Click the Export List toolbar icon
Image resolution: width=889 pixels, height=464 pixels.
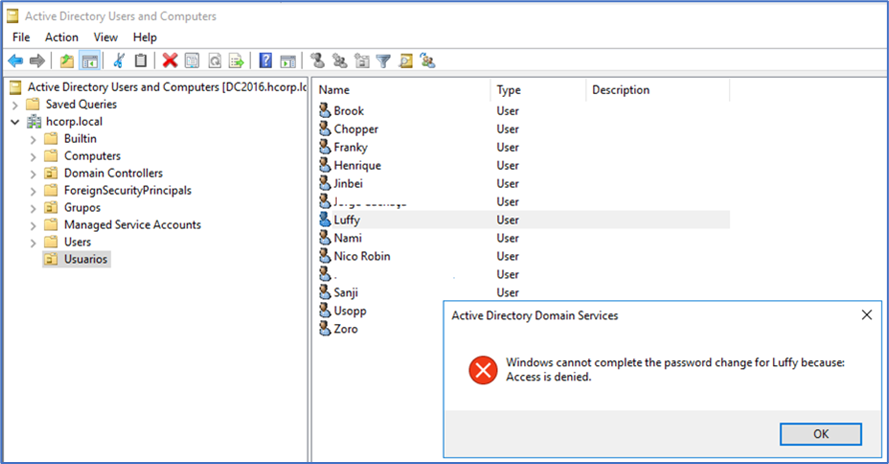pyautogui.click(x=237, y=61)
